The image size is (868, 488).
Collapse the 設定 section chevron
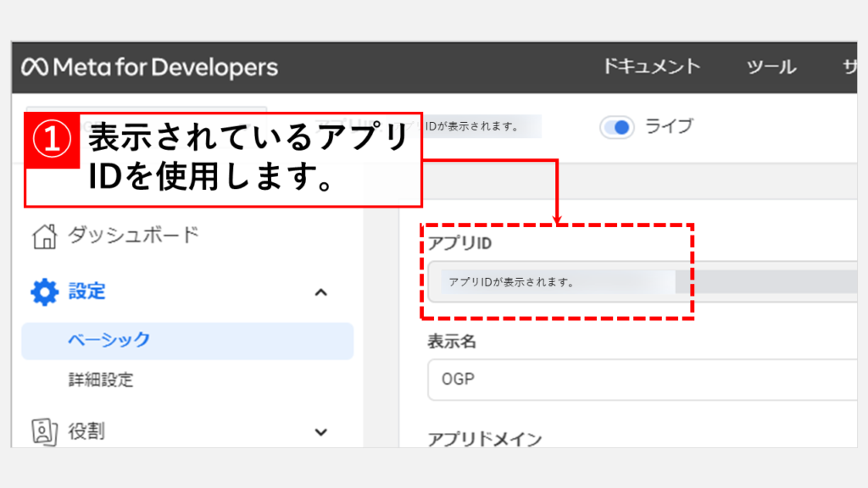[x=320, y=292]
